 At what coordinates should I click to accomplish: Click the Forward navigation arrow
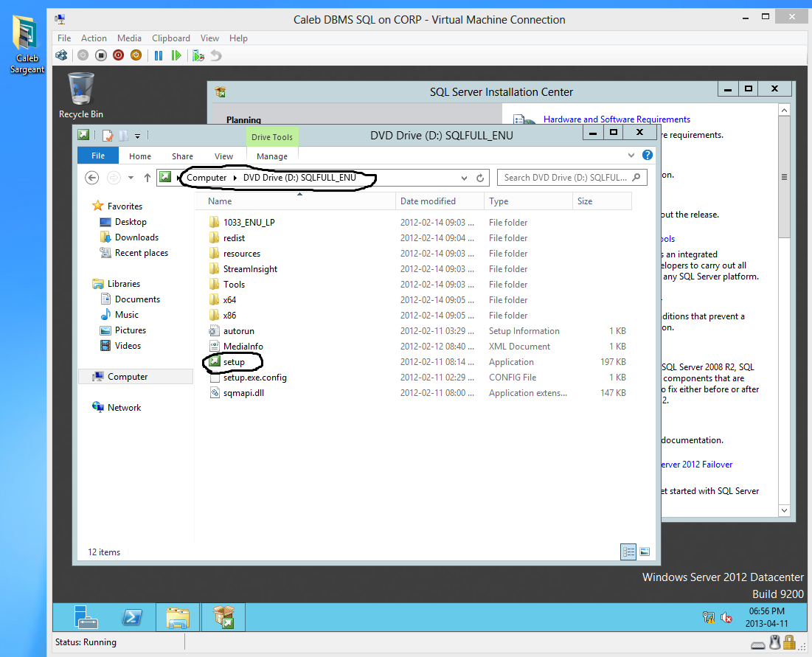click(114, 178)
